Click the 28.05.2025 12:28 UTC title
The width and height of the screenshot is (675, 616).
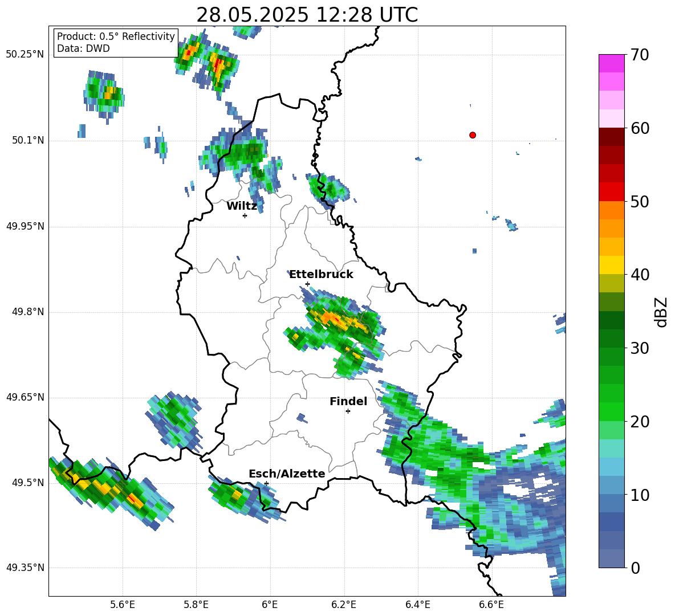click(x=307, y=15)
